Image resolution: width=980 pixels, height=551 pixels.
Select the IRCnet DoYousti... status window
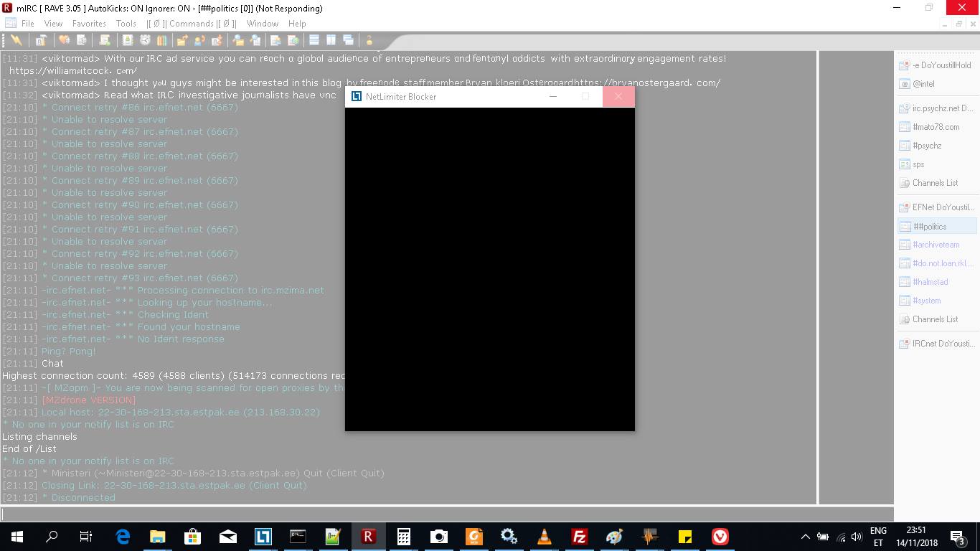click(x=937, y=344)
